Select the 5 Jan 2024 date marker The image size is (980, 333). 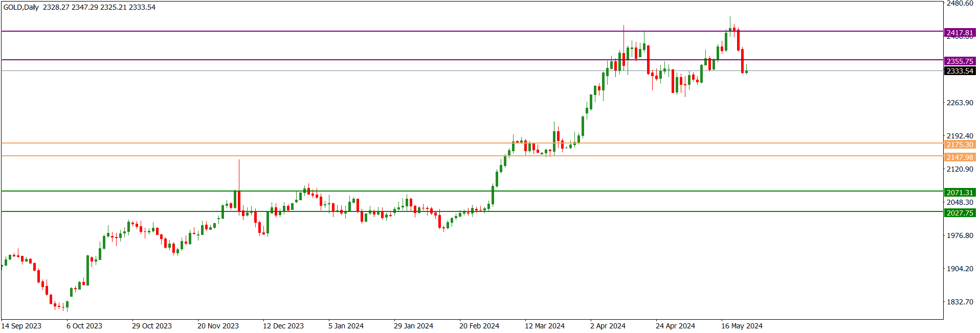pos(346,326)
